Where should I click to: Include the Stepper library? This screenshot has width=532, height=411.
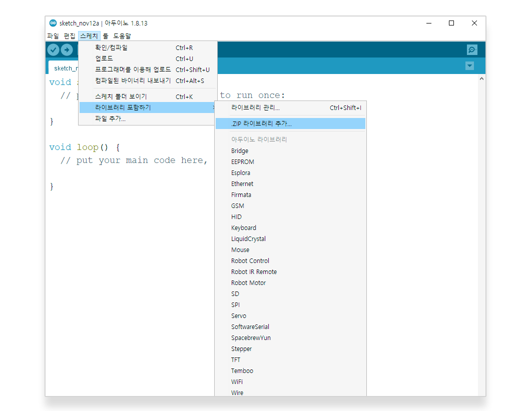pos(290,349)
